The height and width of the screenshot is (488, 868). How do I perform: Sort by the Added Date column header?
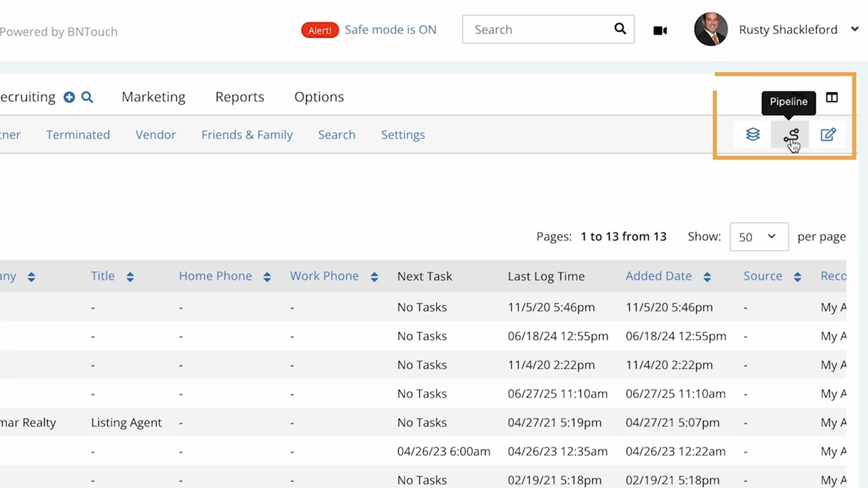658,276
